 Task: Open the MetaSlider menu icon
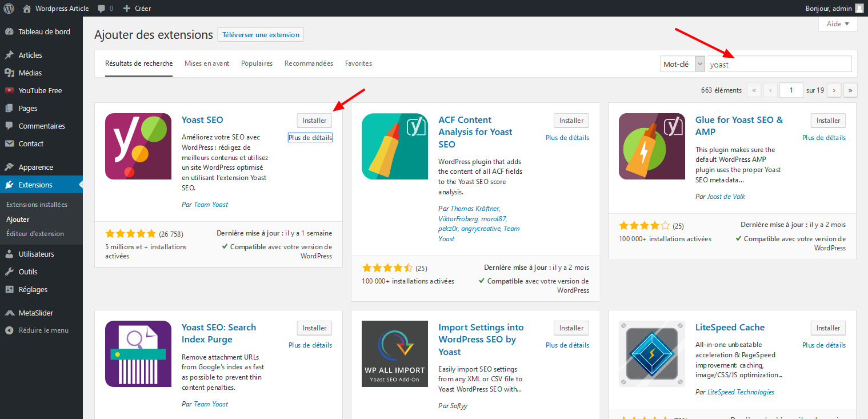click(x=9, y=313)
